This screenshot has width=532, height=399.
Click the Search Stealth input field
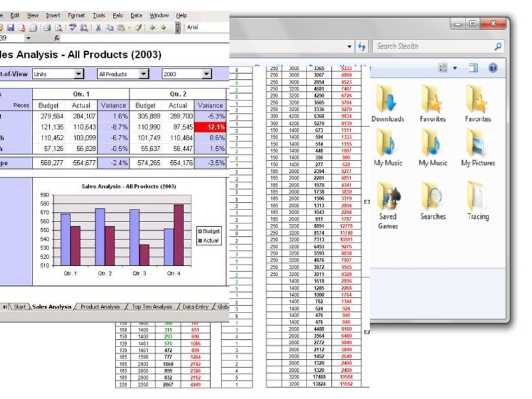tap(432, 47)
